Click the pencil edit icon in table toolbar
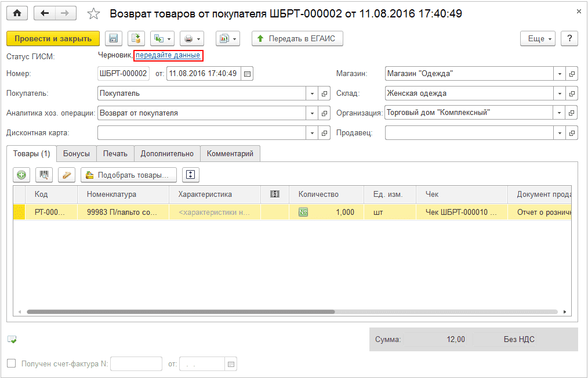The height and width of the screenshot is (378, 588). (67, 175)
